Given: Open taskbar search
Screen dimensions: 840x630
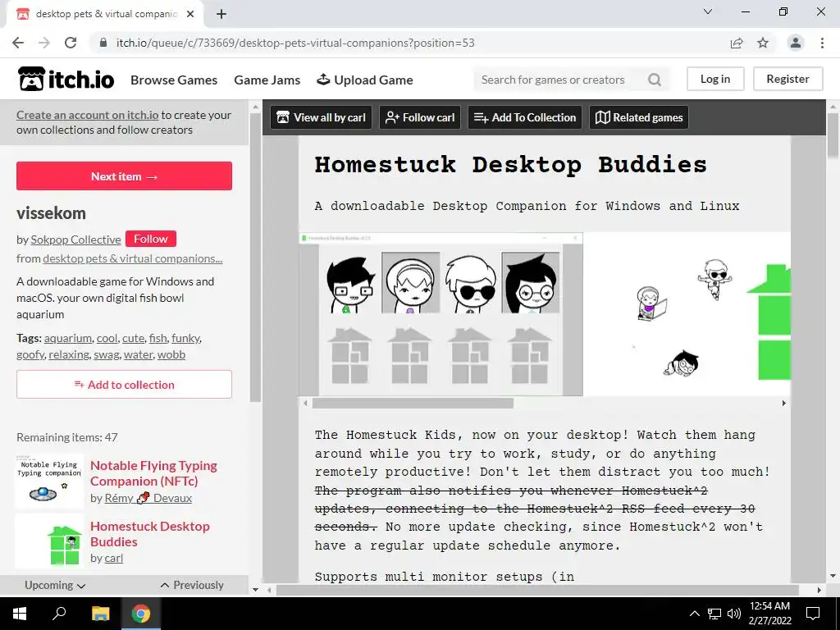Looking at the screenshot, I should coord(59,614).
